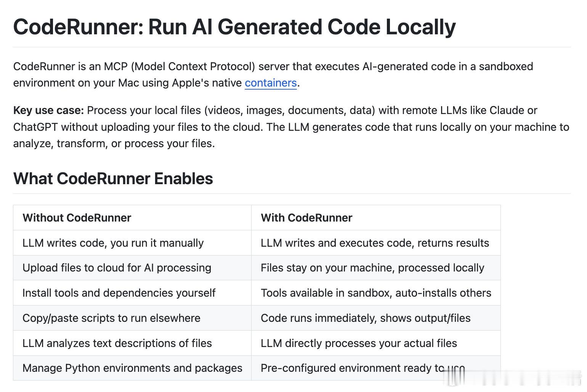Select the "Without CodeRunner" column header
587x392 pixels.
coord(132,218)
